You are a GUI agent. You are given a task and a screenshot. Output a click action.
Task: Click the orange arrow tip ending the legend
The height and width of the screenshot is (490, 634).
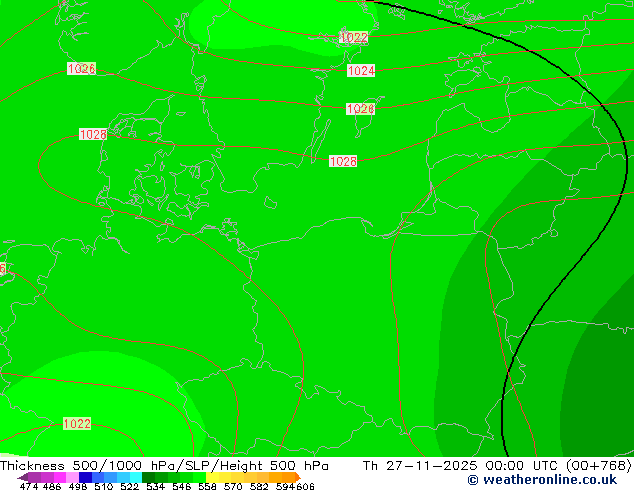point(298,477)
